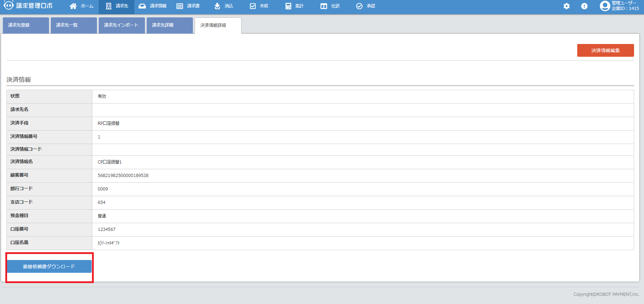Open the 請求先インポート tab
This screenshot has width=644, height=304.
point(121,25)
